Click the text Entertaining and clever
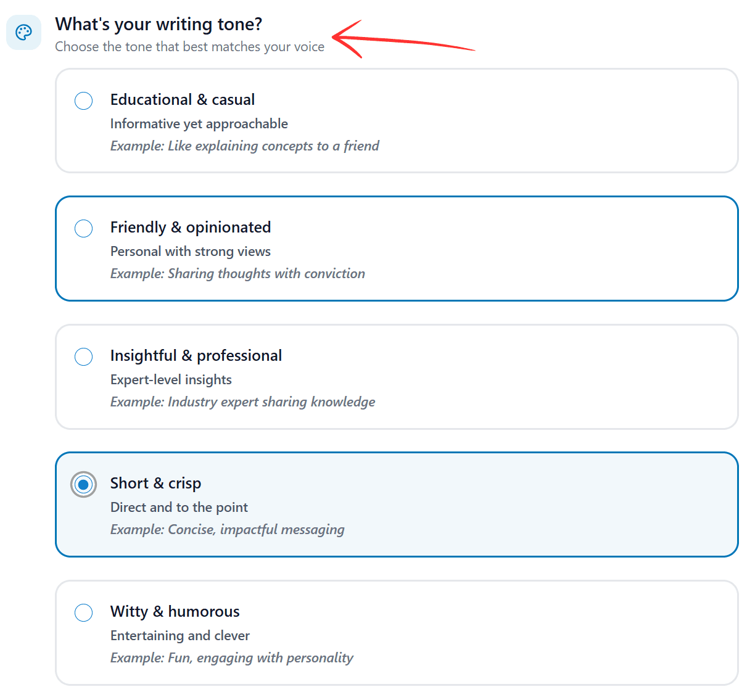Image resolution: width=755 pixels, height=700 pixels. pos(179,635)
